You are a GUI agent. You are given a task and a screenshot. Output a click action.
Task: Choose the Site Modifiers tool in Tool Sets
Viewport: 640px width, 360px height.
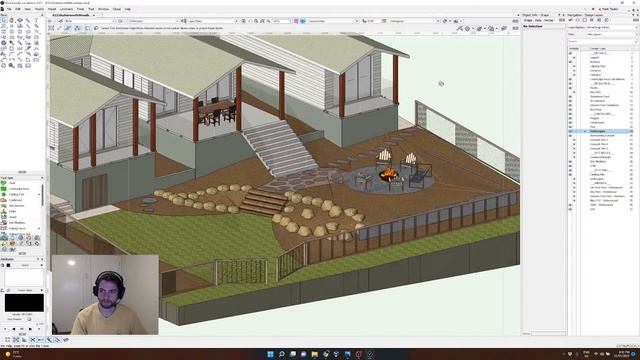tap(17, 223)
